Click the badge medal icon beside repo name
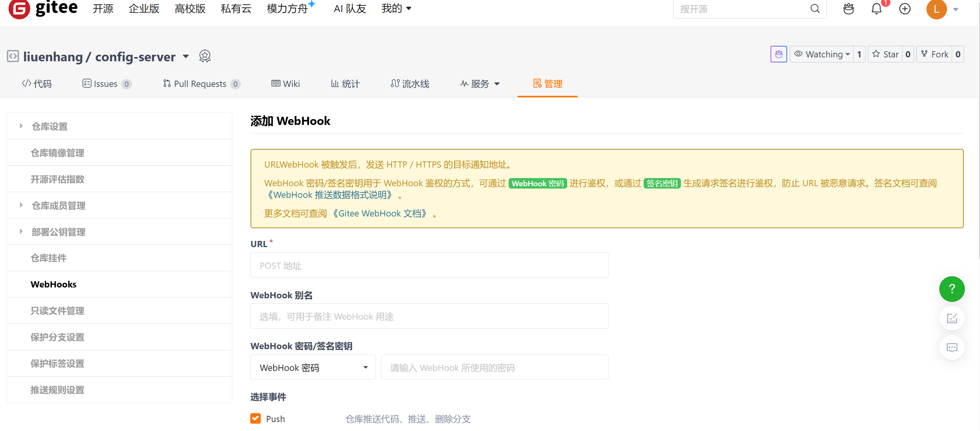This screenshot has width=980, height=431. click(205, 56)
